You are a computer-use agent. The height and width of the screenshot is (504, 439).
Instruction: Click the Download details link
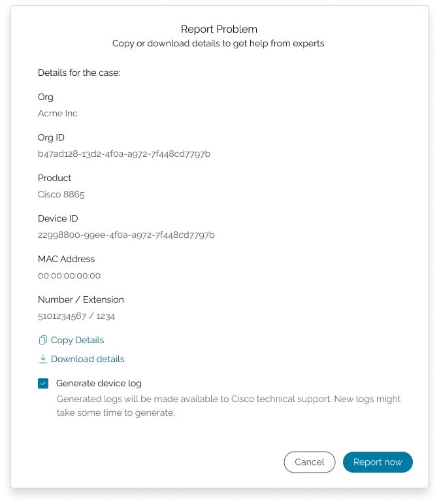(88, 359)
